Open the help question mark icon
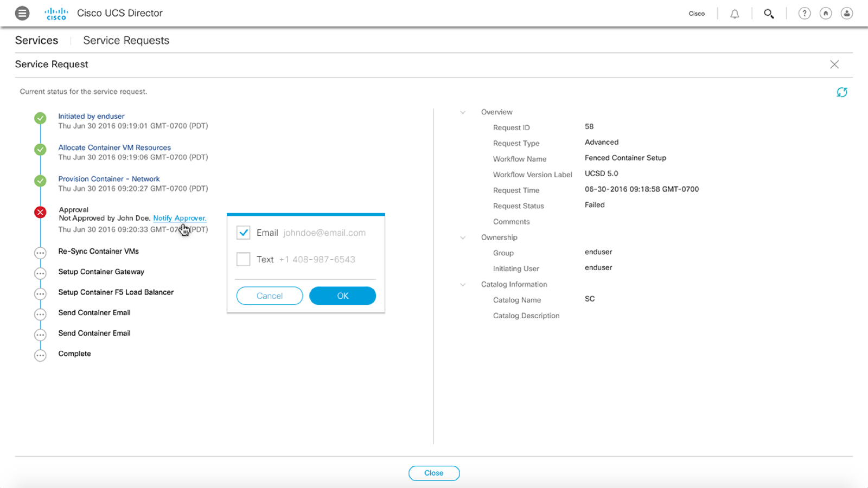The height and width of the screenshot is (488, 868). tap(805, 14)
